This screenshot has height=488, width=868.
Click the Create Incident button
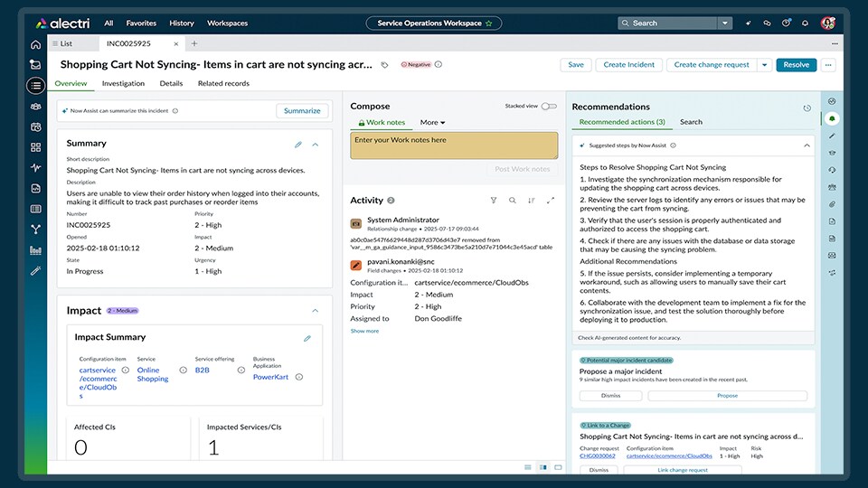[x=629, y=65]
